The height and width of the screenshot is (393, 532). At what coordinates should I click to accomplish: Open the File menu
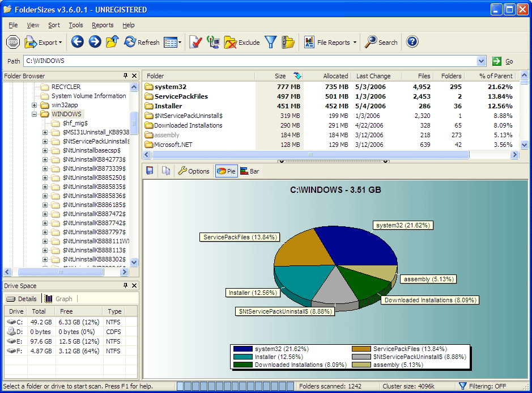pyautogui.click(x=13, y=25)
